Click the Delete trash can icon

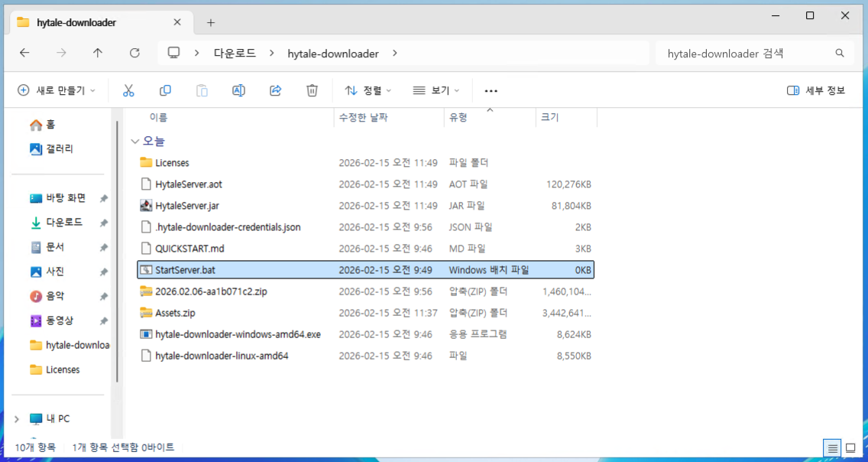[313, 90]
